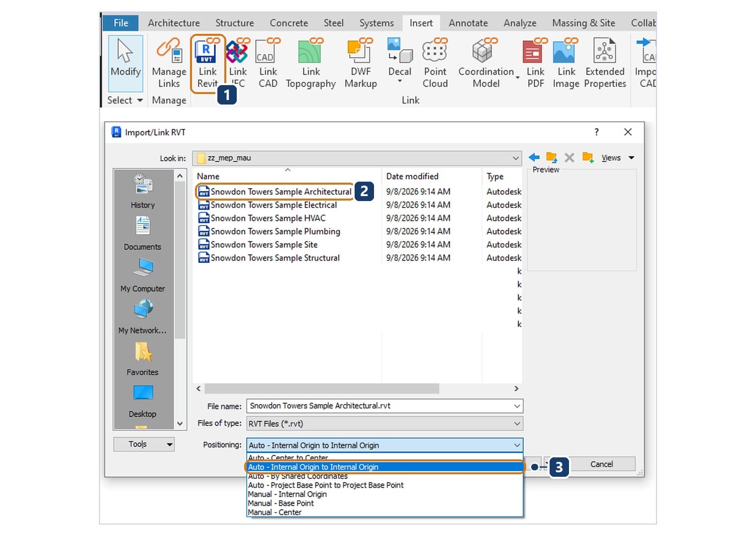Choose Auto - Internal Origin to Internal Origin option
Screen dimensions: 756x536
pyautogui.click(x=384, y=467)
